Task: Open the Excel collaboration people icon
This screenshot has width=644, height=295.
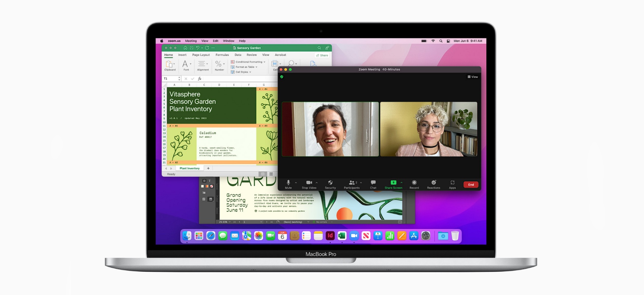Action: click(x=327, y=48)
